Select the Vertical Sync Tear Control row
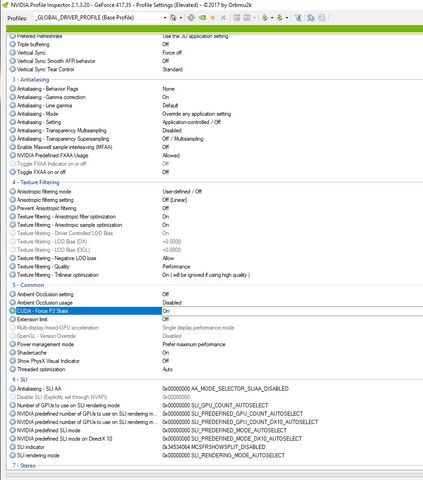This screenshot has height=480, width=423. 45,69
